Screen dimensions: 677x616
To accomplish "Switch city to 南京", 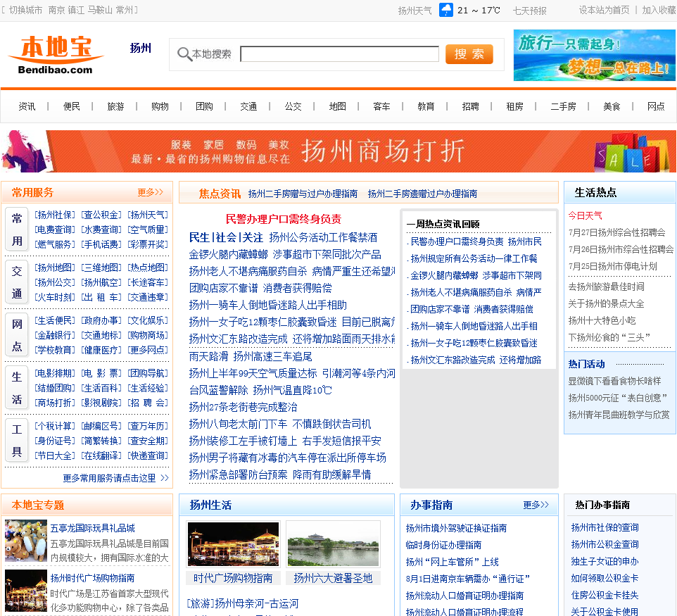I will pyautogui.click(x=56, y=10).
